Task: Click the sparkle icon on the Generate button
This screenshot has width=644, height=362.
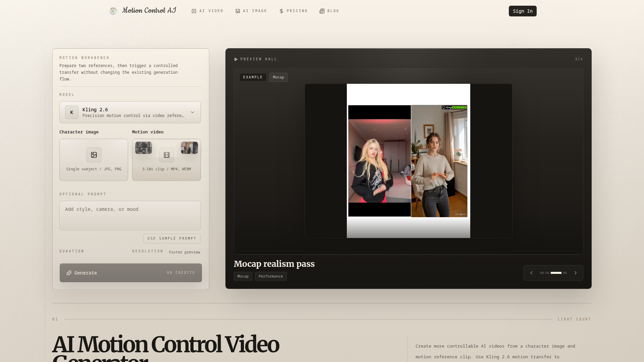Action: pyautogui.click(x=69, y=273)
